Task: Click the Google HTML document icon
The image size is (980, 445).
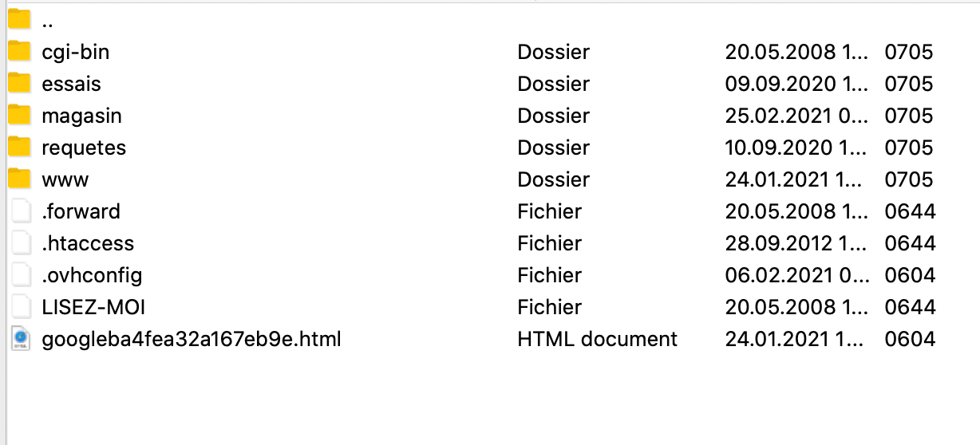Action: (x=21, y=339)
